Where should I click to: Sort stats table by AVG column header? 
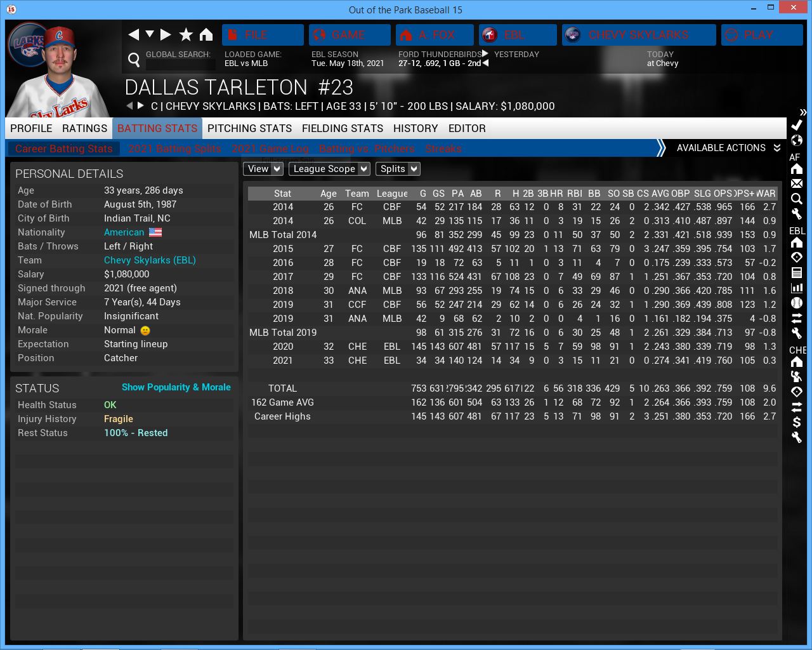660,194
